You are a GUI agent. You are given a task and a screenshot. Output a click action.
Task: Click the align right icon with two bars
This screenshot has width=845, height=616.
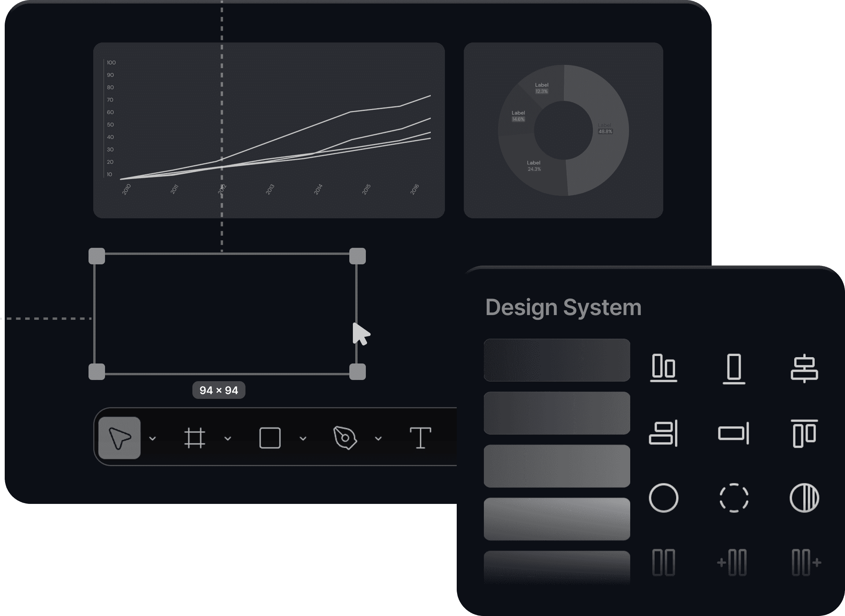point(664,433)
